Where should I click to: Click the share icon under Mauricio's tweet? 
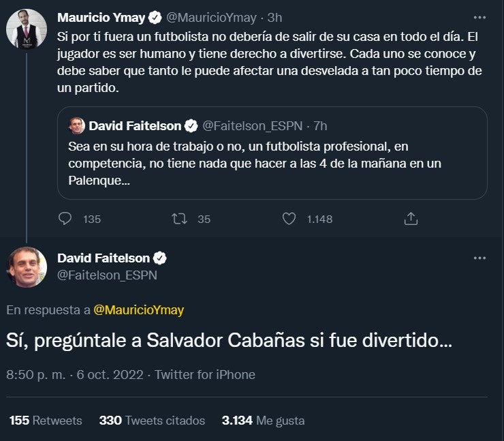pos(411,219)
